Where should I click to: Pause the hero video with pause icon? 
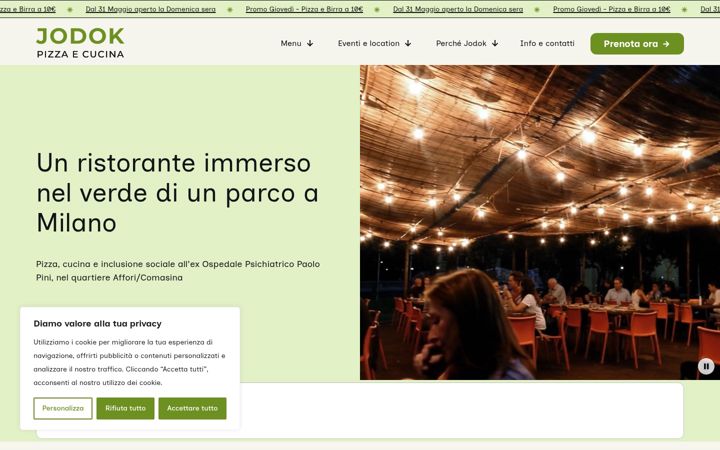point(706,366)
